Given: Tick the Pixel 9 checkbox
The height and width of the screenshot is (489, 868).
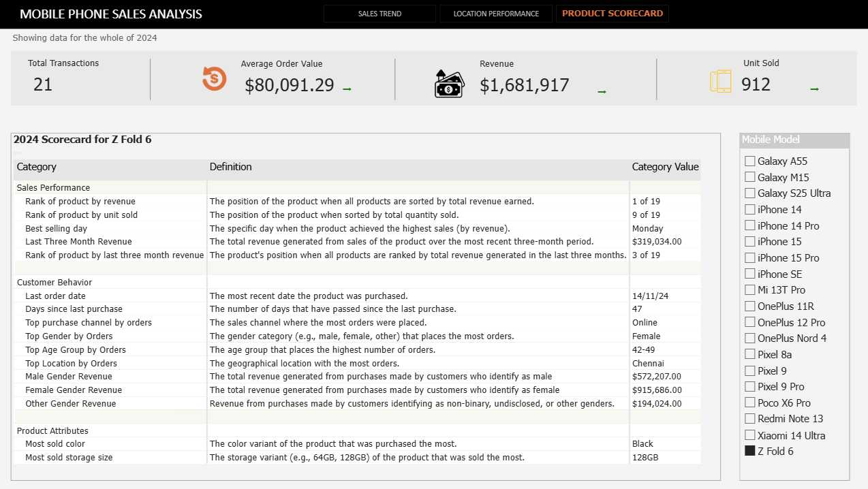Looking at the screenshot, I should (750, 370).
